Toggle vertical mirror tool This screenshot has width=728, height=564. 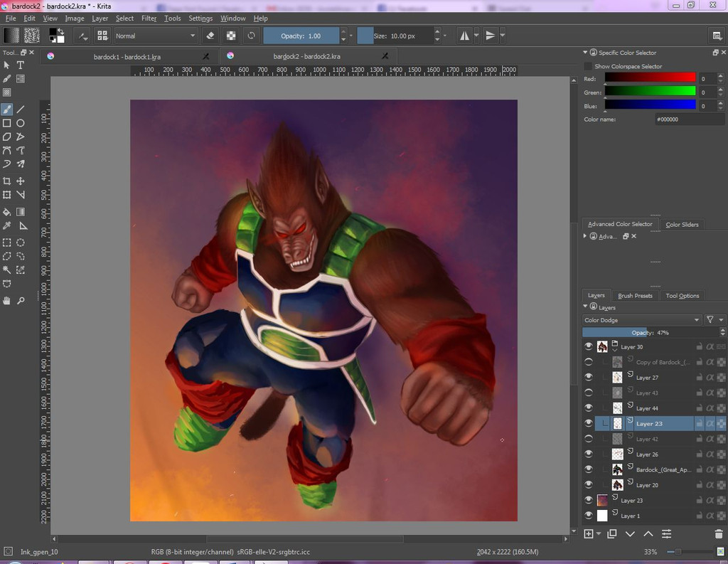pyautogui.click(x=491, y=36)
